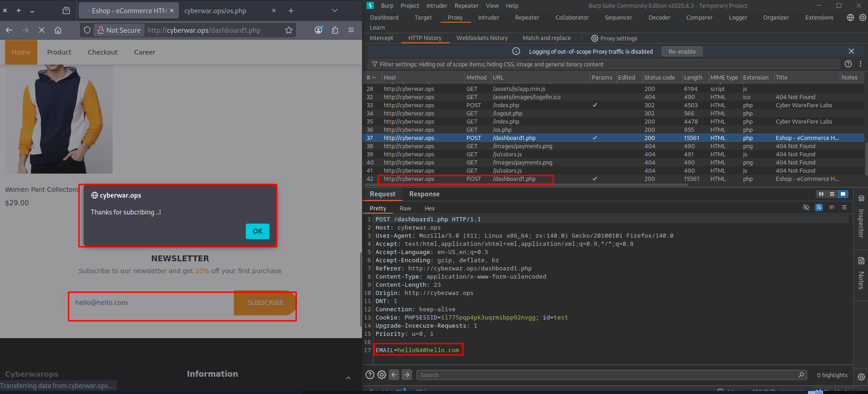Click the search settings gear beside Search box
The image size is (868, 394).
click(x=382, y=375)
